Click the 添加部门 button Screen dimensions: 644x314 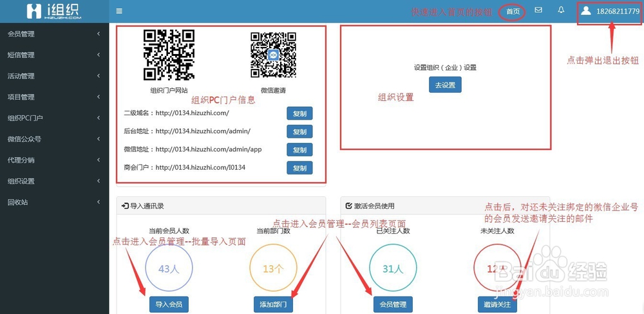[273, 304]
